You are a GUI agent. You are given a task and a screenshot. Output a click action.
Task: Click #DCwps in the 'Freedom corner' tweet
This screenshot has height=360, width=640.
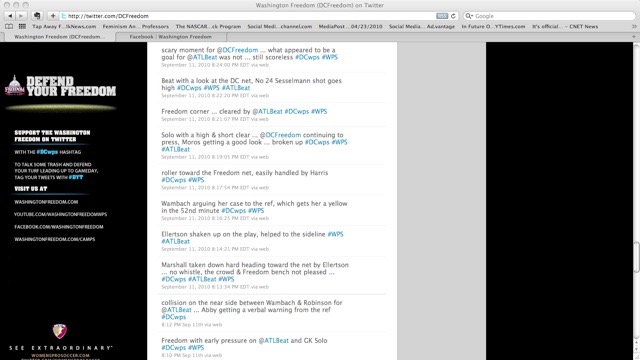(x=297, y=111)
